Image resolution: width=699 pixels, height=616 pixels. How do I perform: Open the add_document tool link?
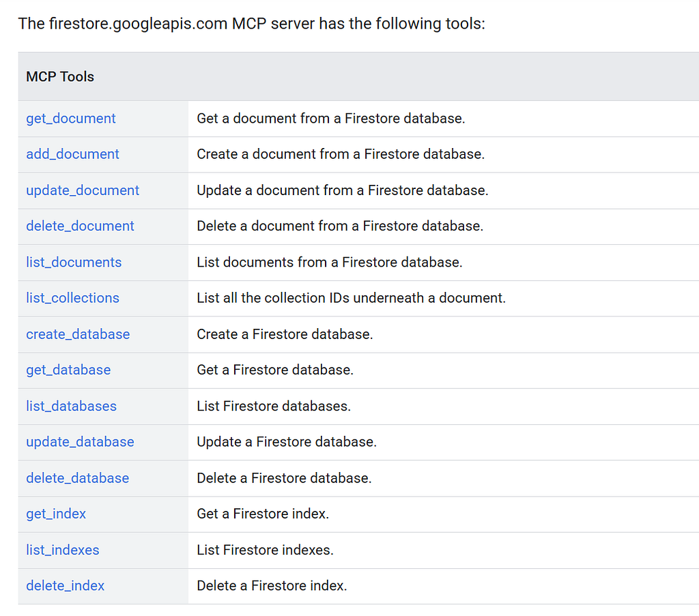(72, 154)
